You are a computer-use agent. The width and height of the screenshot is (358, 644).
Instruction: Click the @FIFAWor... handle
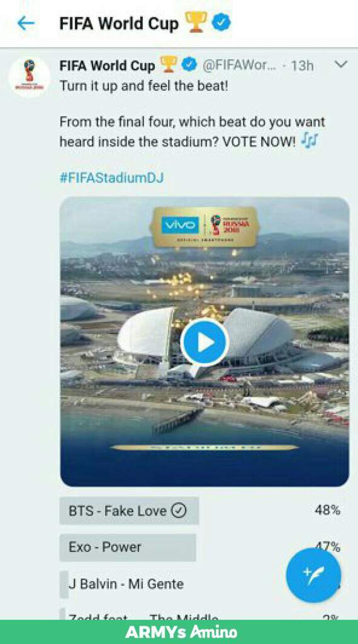pyautogui.click(x=239, y=65)
